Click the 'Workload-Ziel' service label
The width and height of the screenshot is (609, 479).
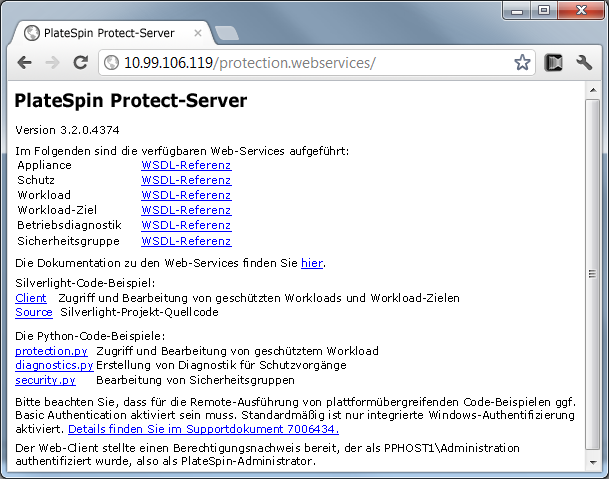click(57, 210)
